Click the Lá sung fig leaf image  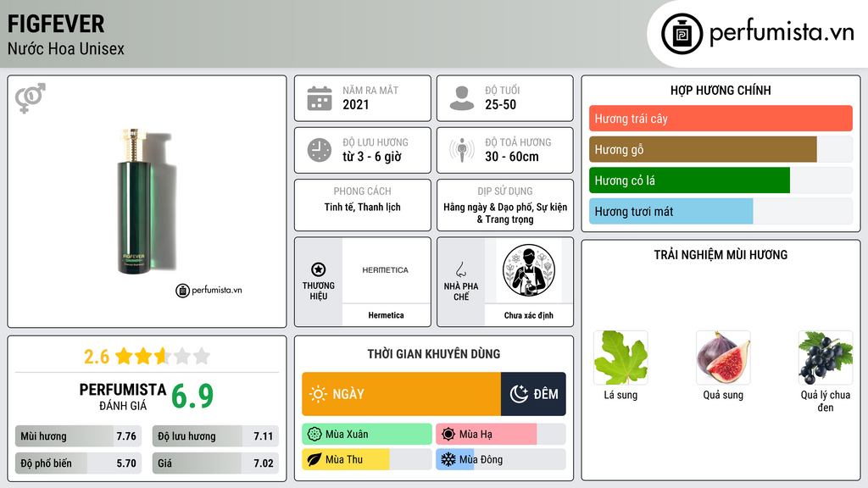pos(620,358)
